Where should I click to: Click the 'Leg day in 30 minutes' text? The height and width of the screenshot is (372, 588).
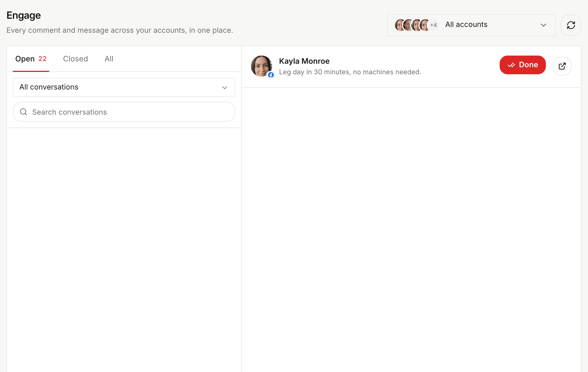[x=350, y=72]
